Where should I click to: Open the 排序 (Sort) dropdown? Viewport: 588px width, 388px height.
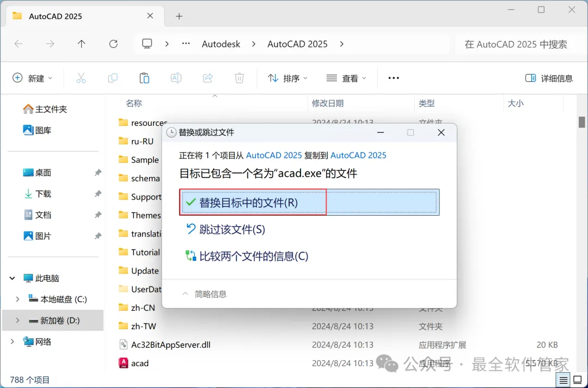[287, 78]
